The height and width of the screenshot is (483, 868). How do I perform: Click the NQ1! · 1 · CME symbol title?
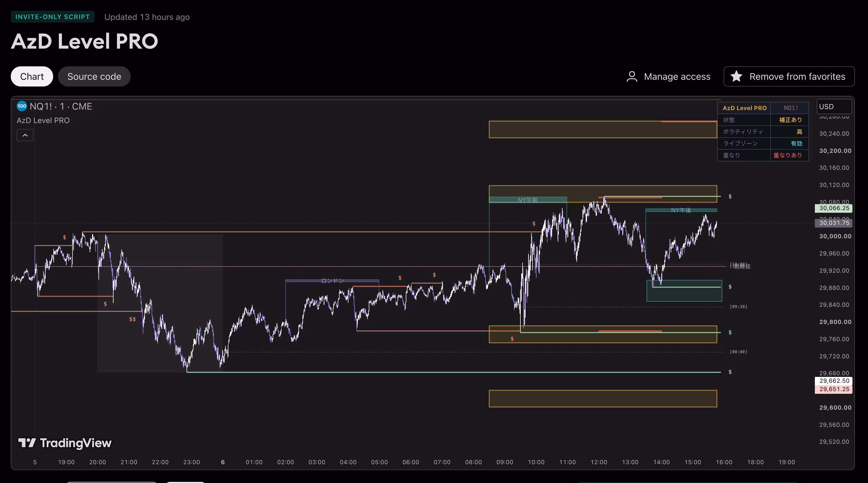[x=61, y=106]
